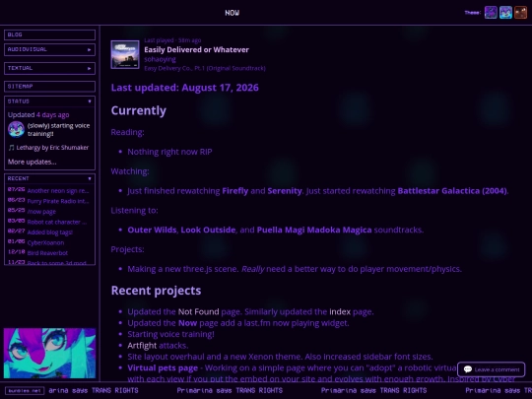The width and height of the screenshot is (532, 399).
Task: Open recent post Robot cat character
Action: pos(57,222)
